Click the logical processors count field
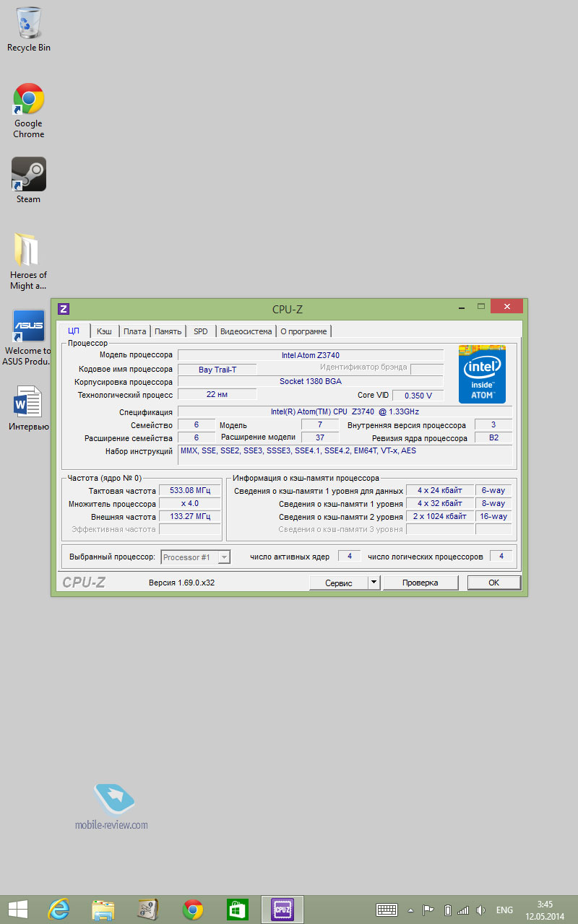Screen dimensions: 578x924 [501, 556]
